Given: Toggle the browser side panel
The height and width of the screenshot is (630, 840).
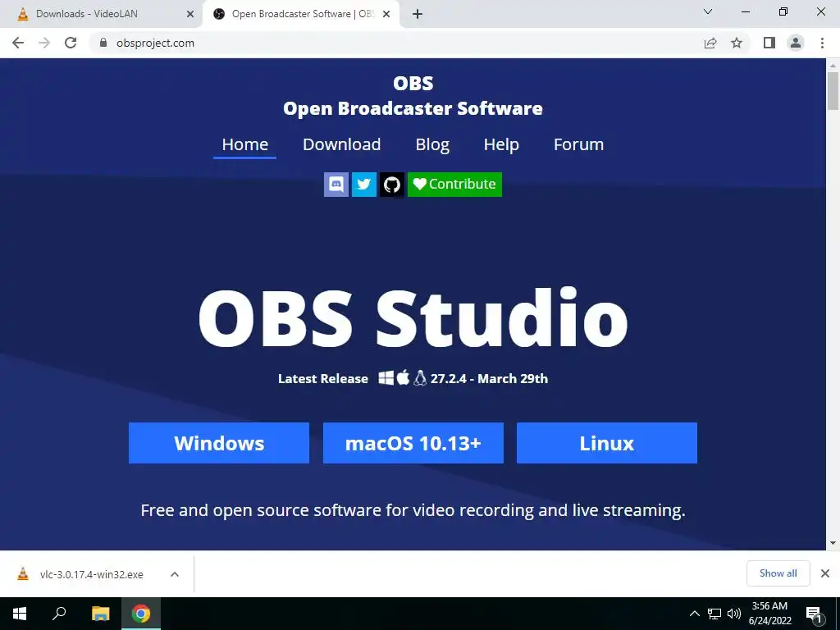Looking at the screenshot, I should pyautogui.click(x=769, y=43).
